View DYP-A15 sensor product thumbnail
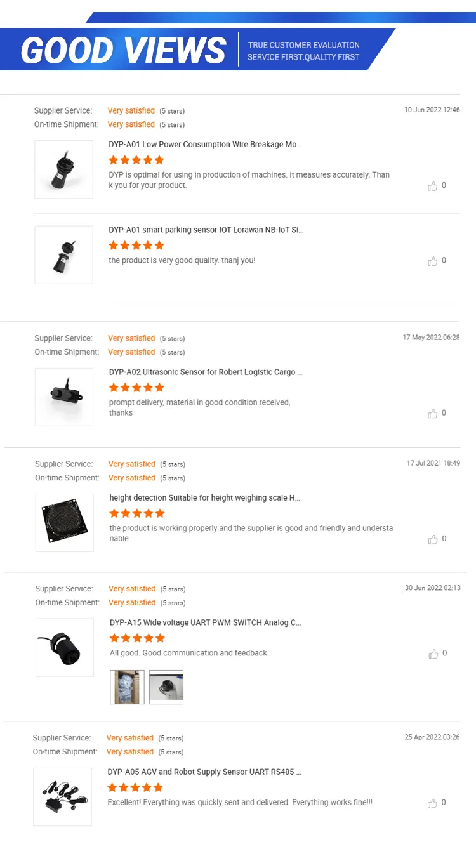Viewport: 476px width, 868px height. 64,647
